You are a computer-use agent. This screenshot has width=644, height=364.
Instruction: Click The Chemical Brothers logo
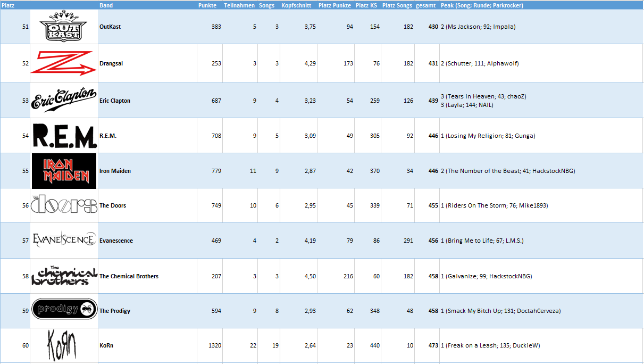point(64,276)
